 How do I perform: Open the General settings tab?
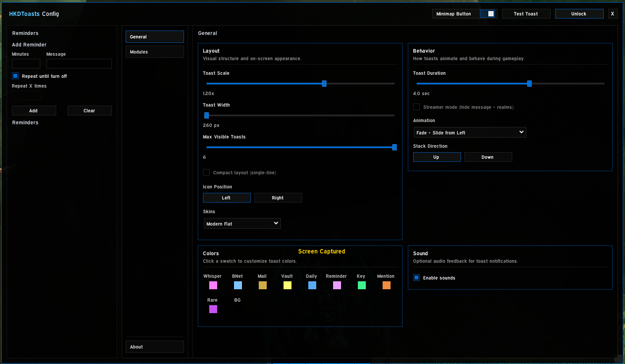coord(154,37)
